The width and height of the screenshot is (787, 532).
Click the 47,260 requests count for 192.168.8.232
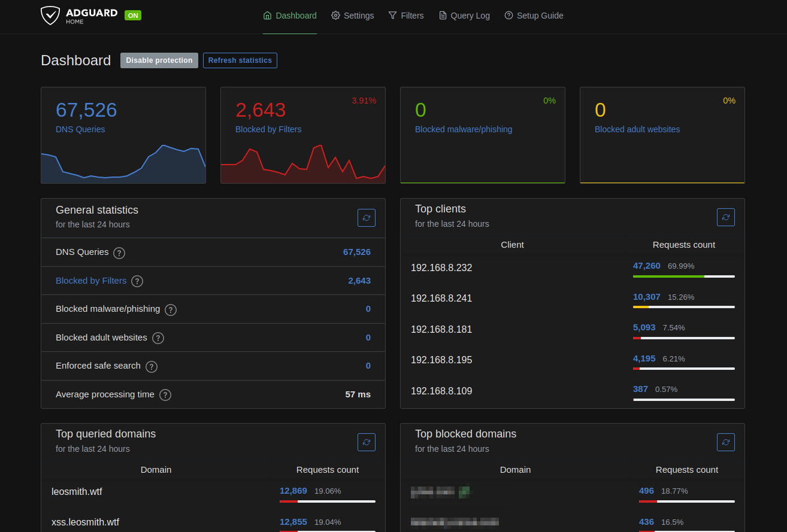click(646, 266)
